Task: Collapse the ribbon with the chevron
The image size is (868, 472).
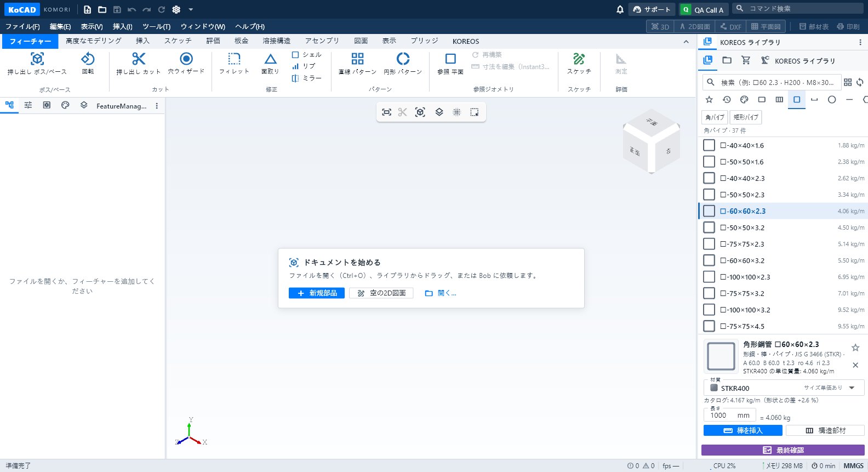Action: point(686,42)
